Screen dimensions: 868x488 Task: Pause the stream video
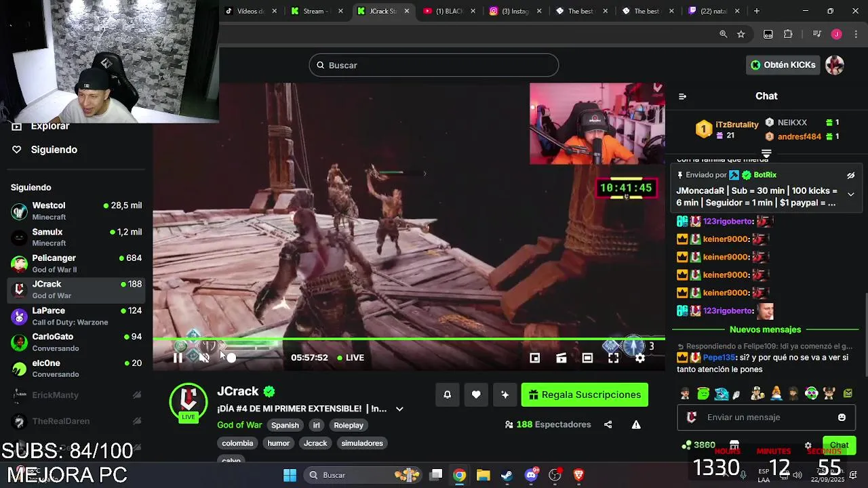(178, 358)
